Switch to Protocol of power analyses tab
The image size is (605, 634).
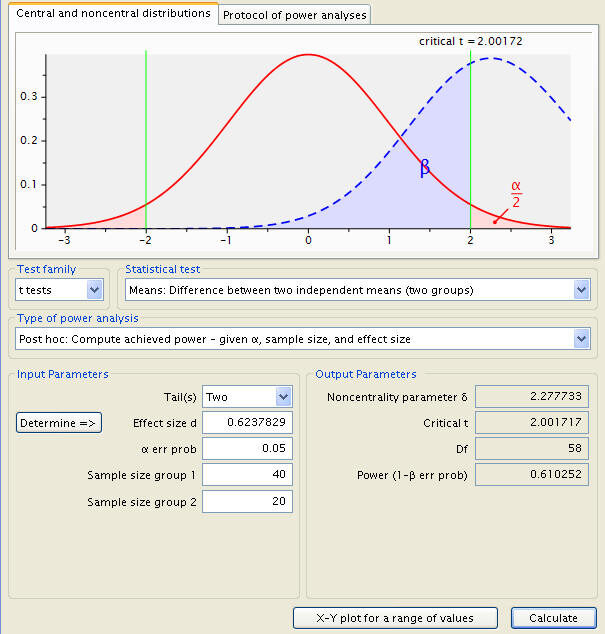294,15
